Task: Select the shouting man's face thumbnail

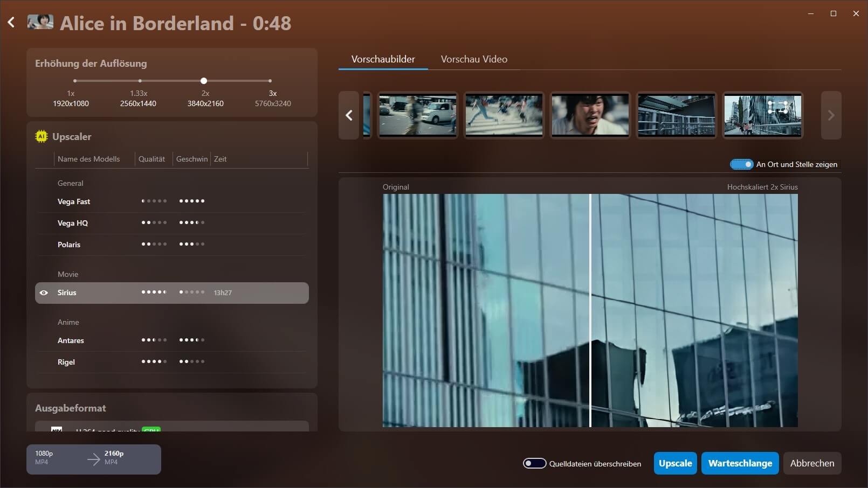Action: [x=590, y=115]
